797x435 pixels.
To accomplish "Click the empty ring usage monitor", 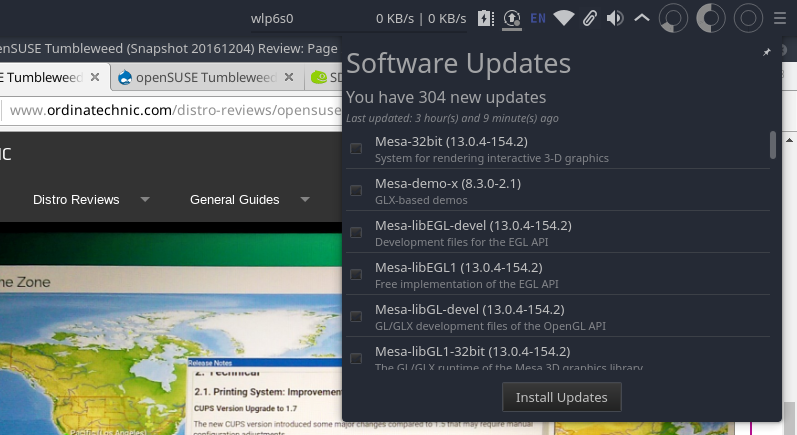I will coord(748,18).
